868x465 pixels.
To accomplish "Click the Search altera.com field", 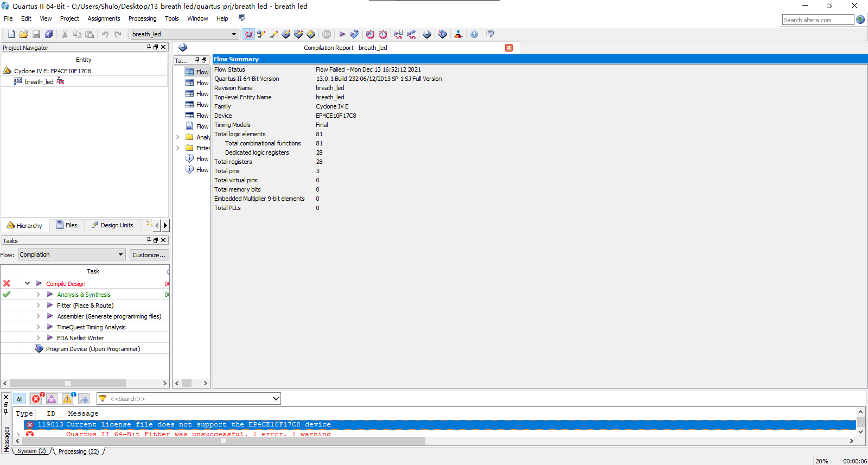I will tap(818, 20).
